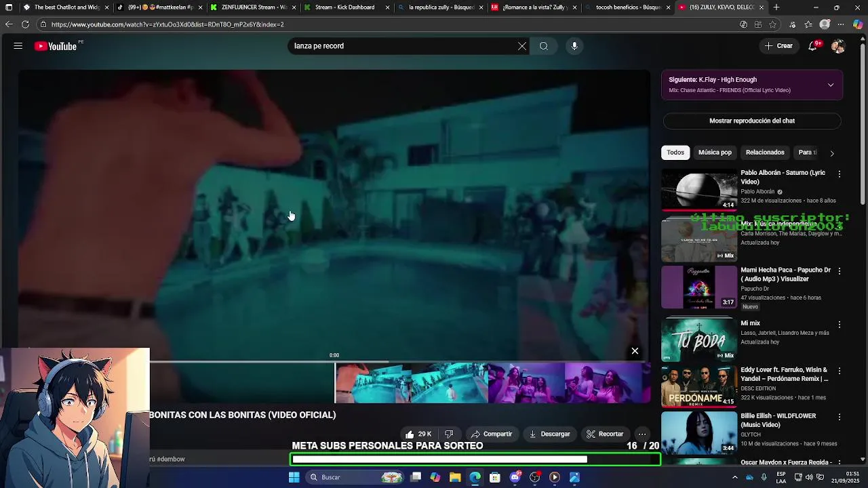
Task: Switch to la republica zully search tab
Action: [x=439, y=7]
